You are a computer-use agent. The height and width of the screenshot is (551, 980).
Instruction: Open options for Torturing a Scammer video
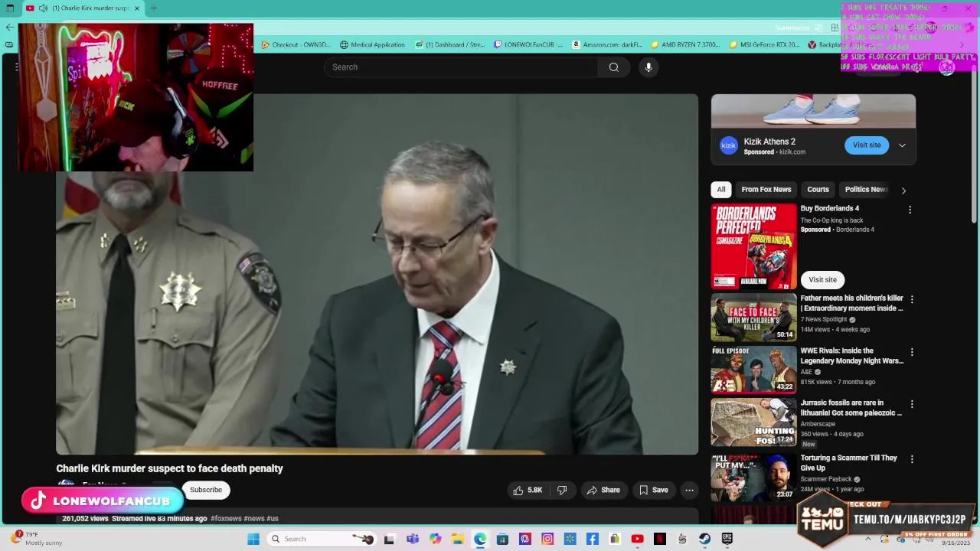click(x=911, y=459)
